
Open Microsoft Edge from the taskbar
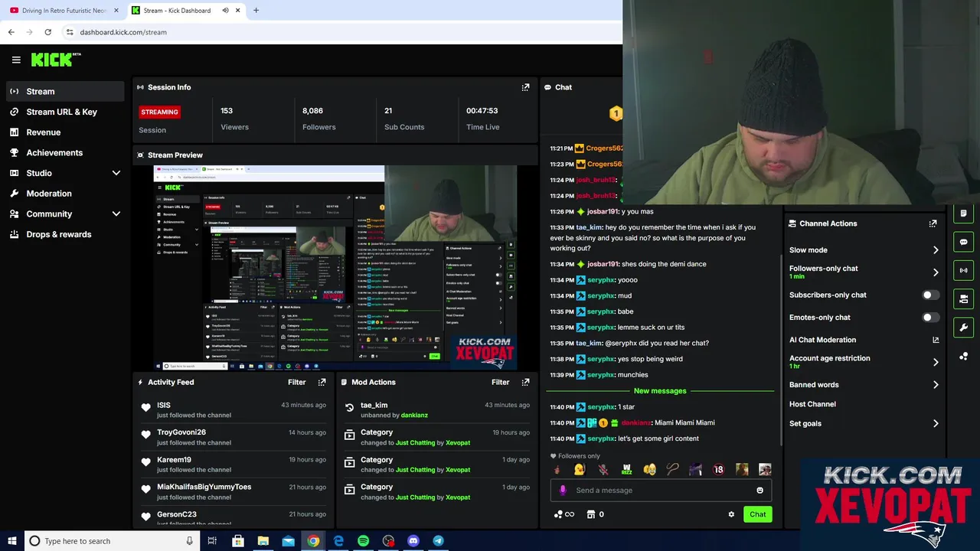338,541
